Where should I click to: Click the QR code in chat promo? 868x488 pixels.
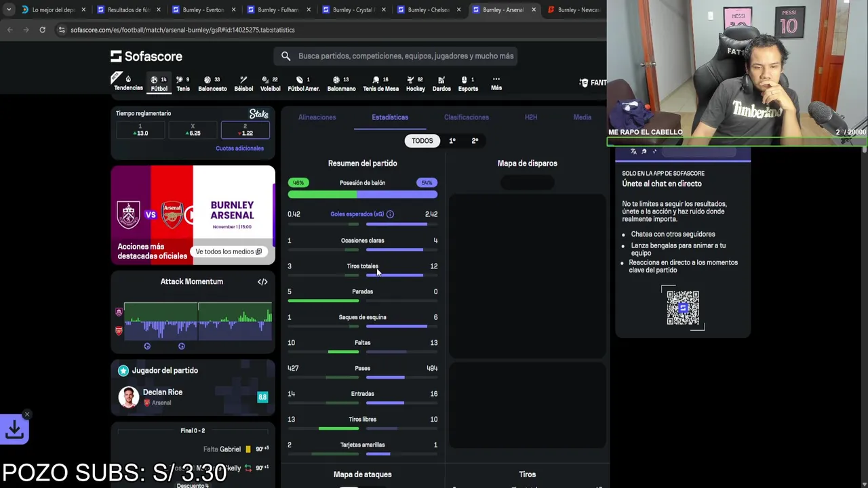tap(683, 308)
